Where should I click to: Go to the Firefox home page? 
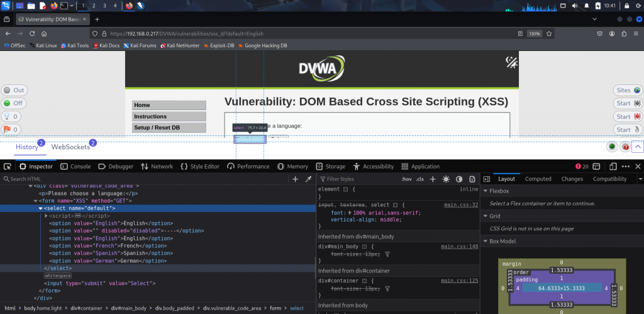[x=44, y=34]
